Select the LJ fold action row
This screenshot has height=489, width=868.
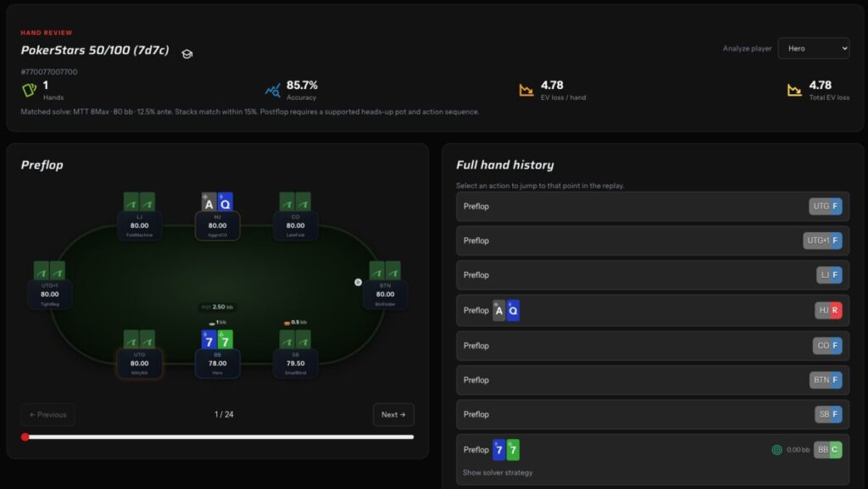[653, 275]
